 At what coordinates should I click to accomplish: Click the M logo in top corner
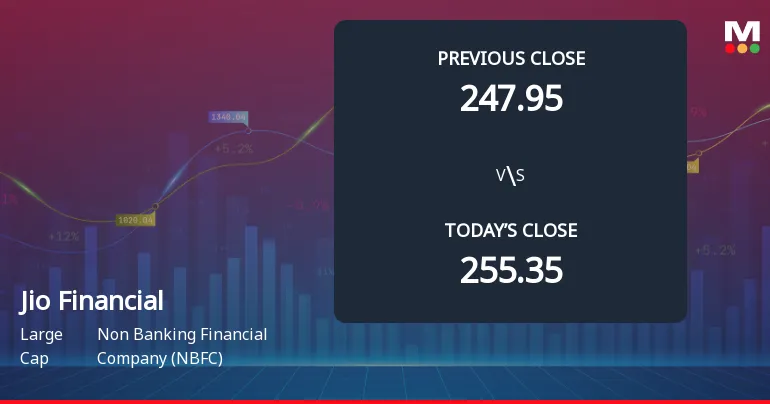741,31
